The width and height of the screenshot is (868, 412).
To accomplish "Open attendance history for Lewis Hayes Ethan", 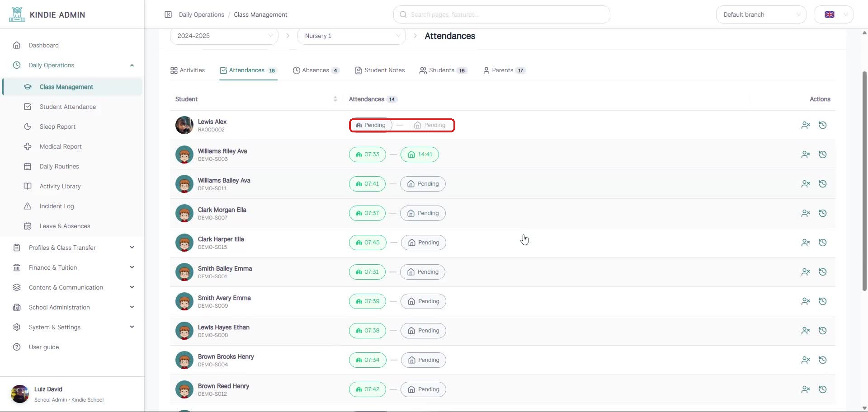I will 823,331.
